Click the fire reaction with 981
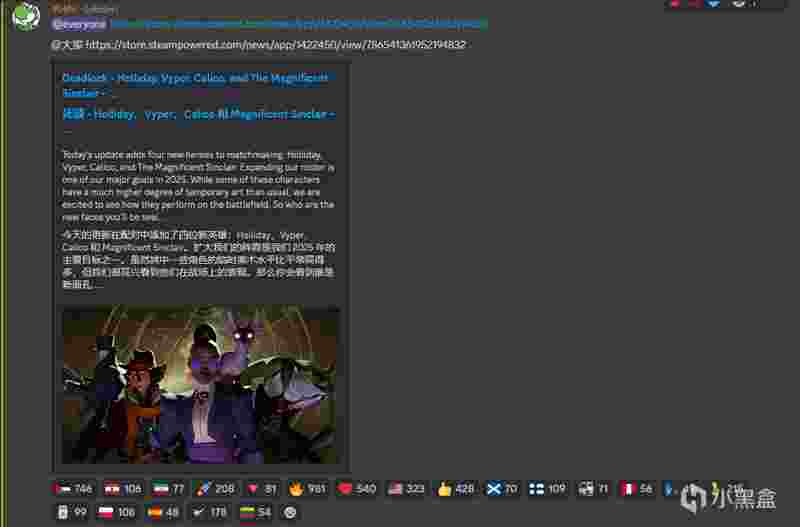This screenshot has width=800, height=527. coord(307,489)
